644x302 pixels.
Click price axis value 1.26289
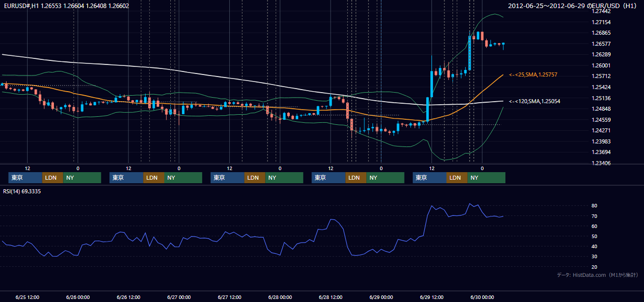(x=601, y=54)
